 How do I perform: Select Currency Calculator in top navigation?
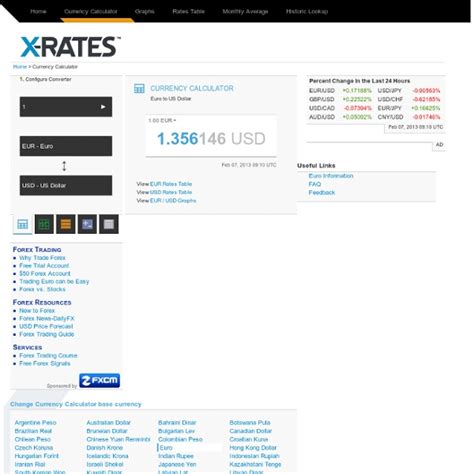tap(91, 11)
